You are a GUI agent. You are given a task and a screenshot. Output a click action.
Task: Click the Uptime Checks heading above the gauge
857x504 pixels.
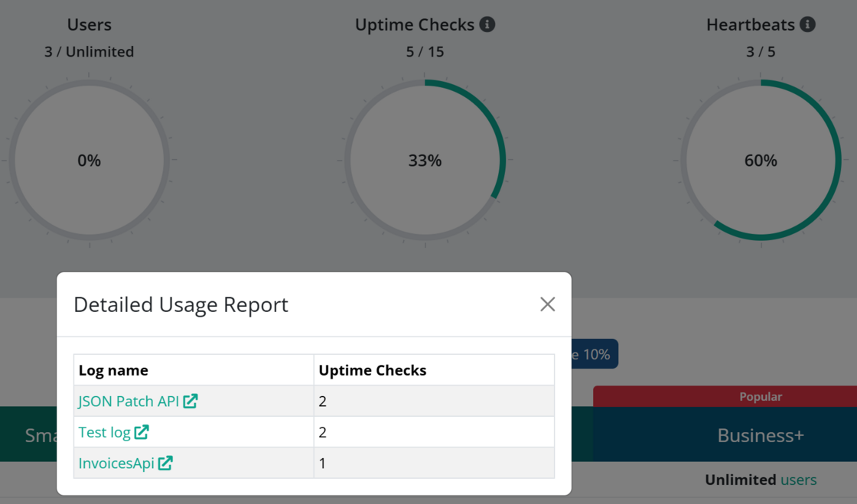coord(415,24)
